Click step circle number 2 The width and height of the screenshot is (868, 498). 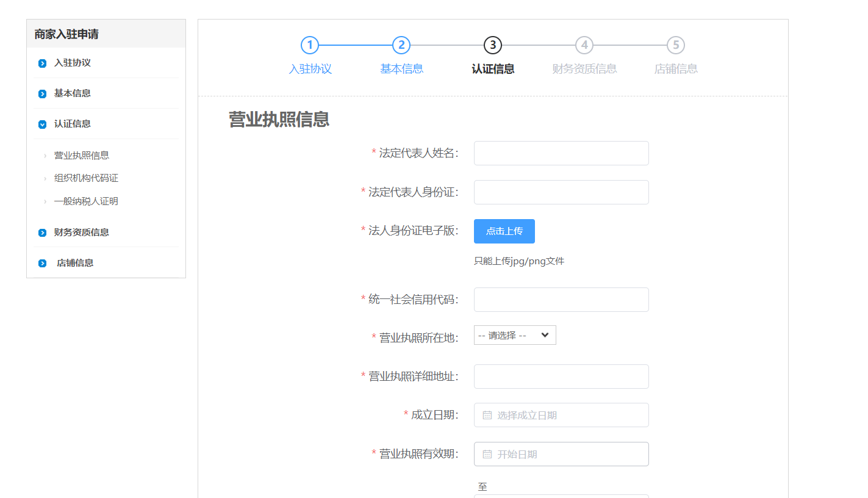point(401,45)
